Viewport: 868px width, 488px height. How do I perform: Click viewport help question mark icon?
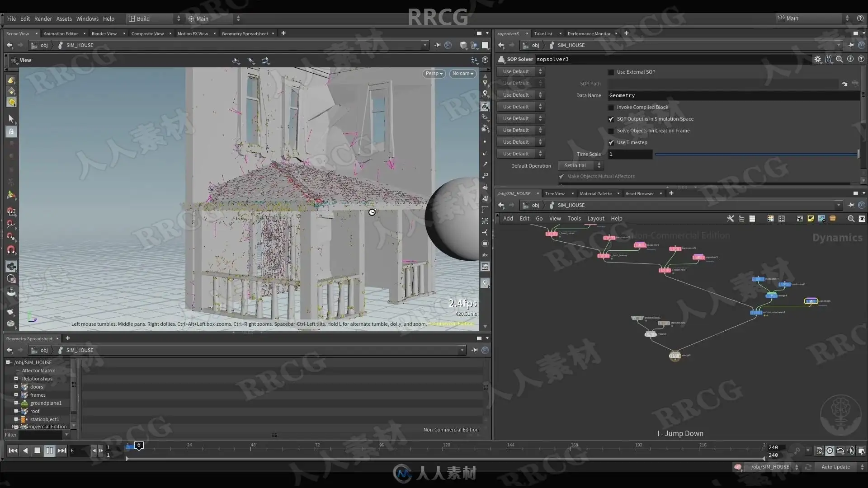485,60
